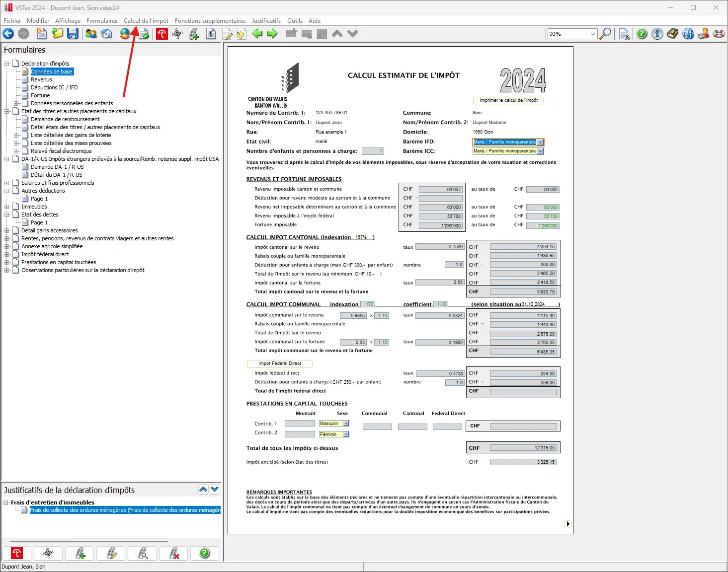The width and height of the screenshot is (728, 572).
Task: Click the Contrib. 1 Montant input field
Action: click(x=300, y=424)
